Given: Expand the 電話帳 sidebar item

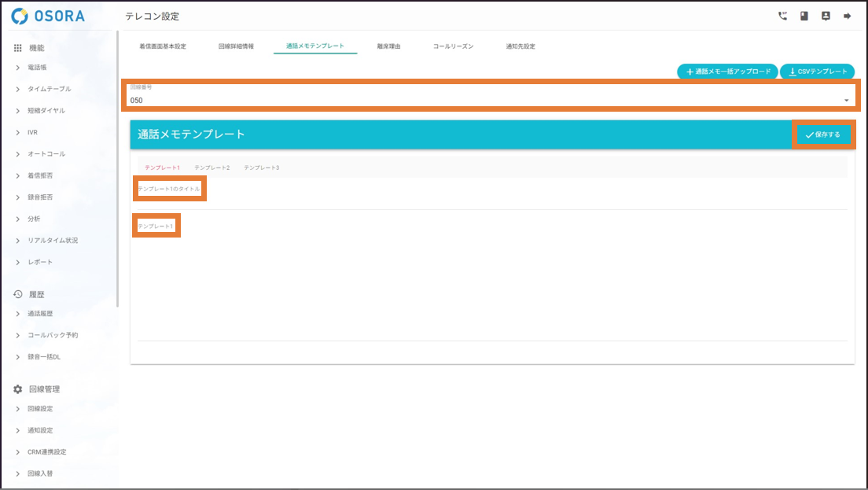Looking at the screenshot, I should (37, 68).
